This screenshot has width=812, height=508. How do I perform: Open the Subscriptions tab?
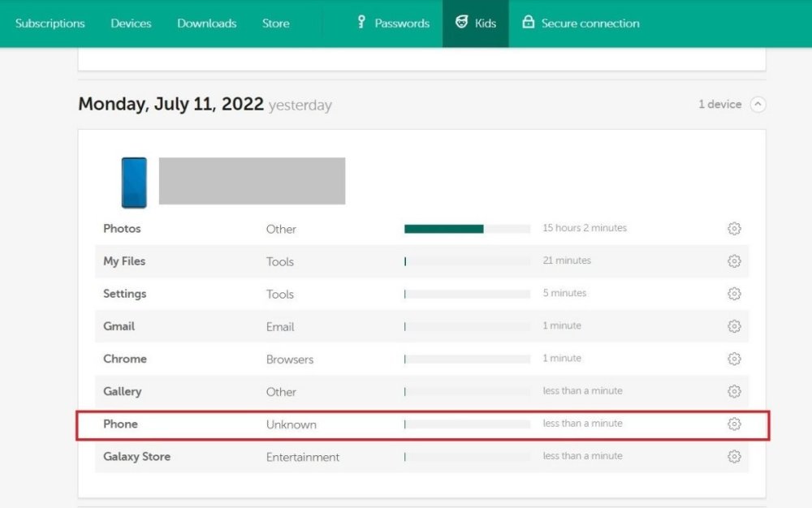(x=50, y=24)
